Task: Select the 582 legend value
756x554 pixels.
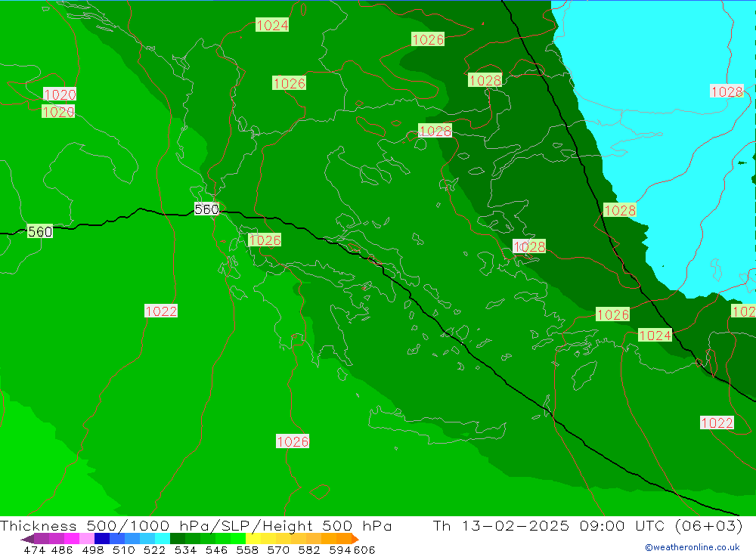Action: click(x=309, y=549)
